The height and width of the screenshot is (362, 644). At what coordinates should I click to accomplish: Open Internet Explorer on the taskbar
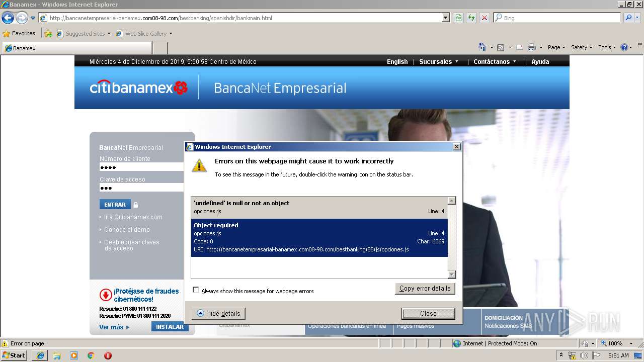[40, 355]
